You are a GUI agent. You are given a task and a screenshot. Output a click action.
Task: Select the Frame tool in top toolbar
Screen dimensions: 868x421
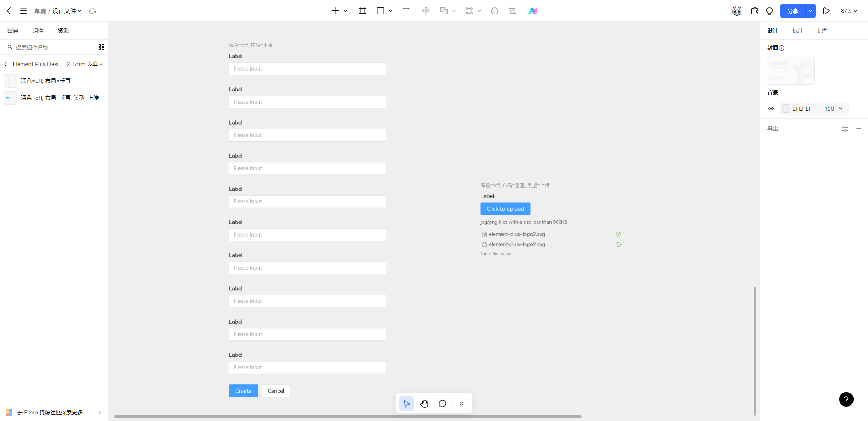pos(362,11)
